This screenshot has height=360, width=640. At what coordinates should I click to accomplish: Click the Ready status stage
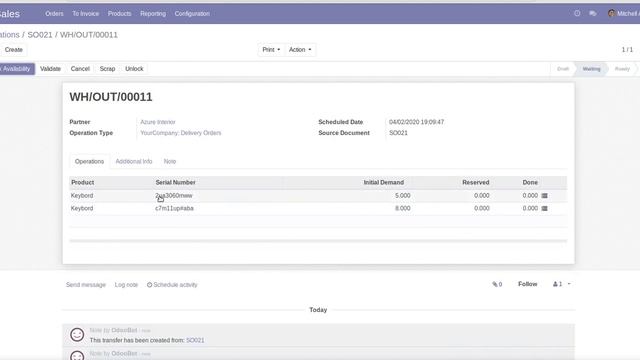click(622, 69)
